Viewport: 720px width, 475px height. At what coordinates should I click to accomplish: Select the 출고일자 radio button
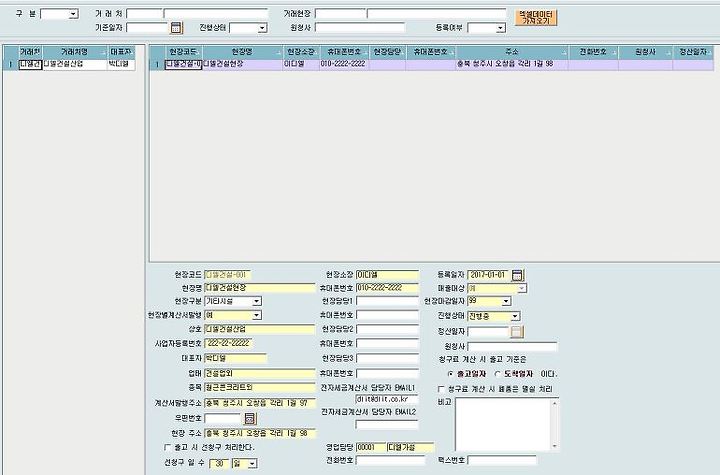click(450, 374)
